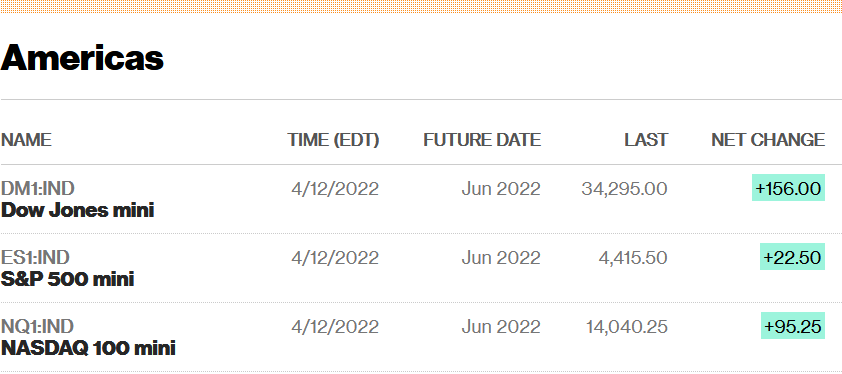Select the +95.25 net change value
The height and width of the screenshot is (374, 842).
(x=793, y=326)
